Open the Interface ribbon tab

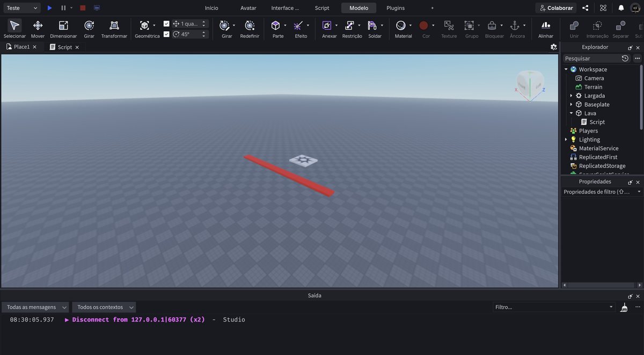pos(285,8)
